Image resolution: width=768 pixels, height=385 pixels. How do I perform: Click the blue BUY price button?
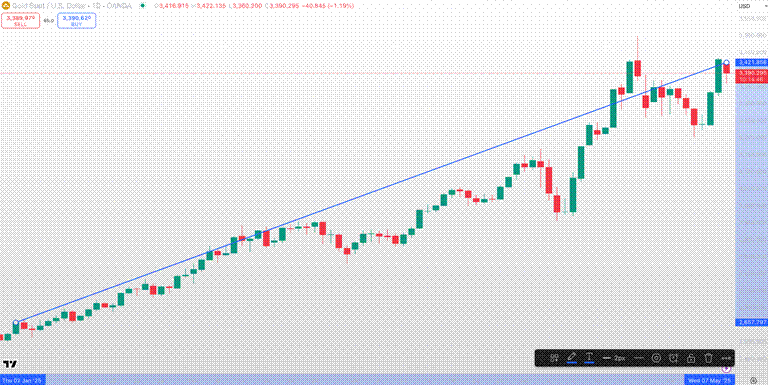(76, 20)
